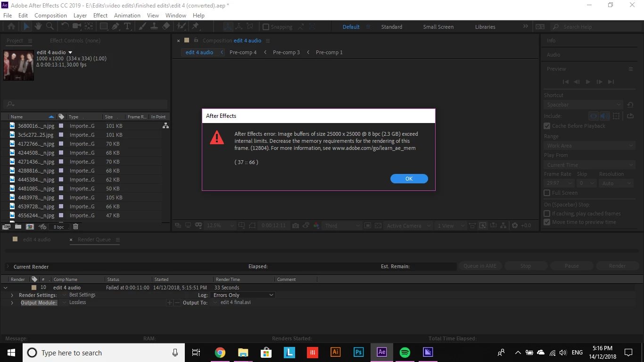The image size is (644, 362).
Task: Open Illustrator from the Windows taskbar
Action: click(335, 352)
